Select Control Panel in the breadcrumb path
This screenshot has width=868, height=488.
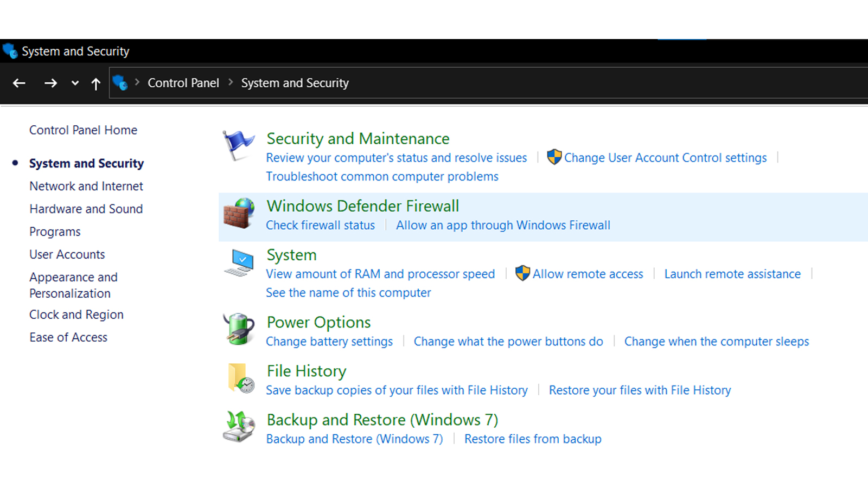[183, 83]
